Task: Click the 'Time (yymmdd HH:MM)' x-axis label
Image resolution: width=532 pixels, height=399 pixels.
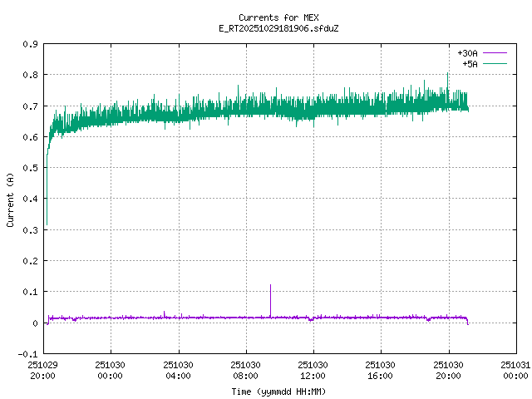Action: coord(277,391)
